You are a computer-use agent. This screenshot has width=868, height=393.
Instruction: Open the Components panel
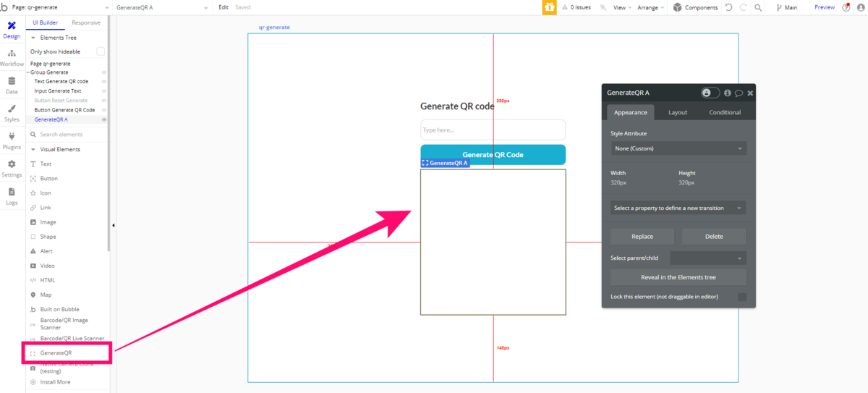coord(695,7)
